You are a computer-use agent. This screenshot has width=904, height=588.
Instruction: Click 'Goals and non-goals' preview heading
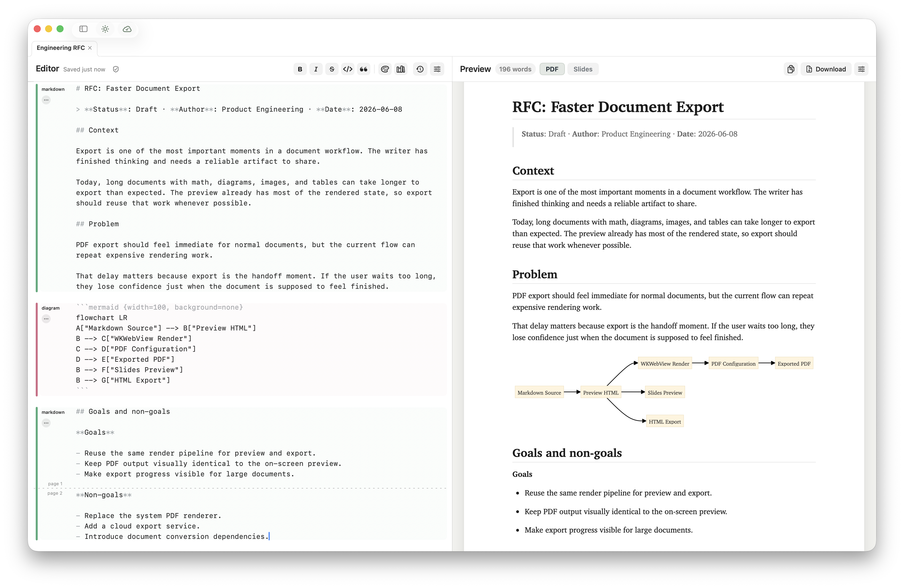[567, 453]
